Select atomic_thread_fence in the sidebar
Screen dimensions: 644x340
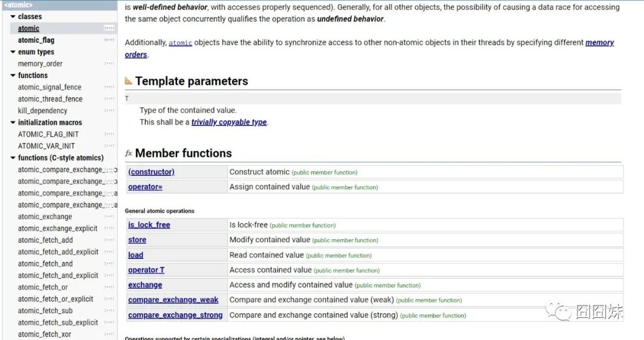tap(50, 99)
